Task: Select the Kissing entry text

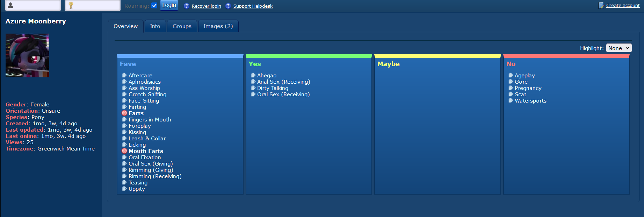Action: pyautogui.click(x=137, y=132)
